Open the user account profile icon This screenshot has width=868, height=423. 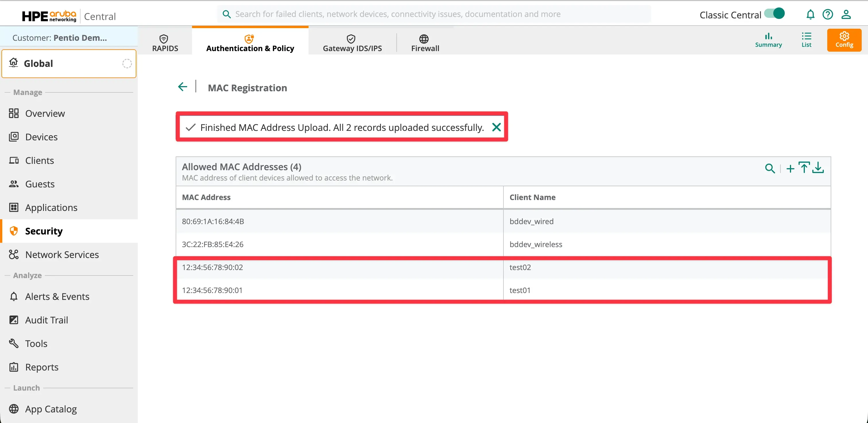[846, 14]
